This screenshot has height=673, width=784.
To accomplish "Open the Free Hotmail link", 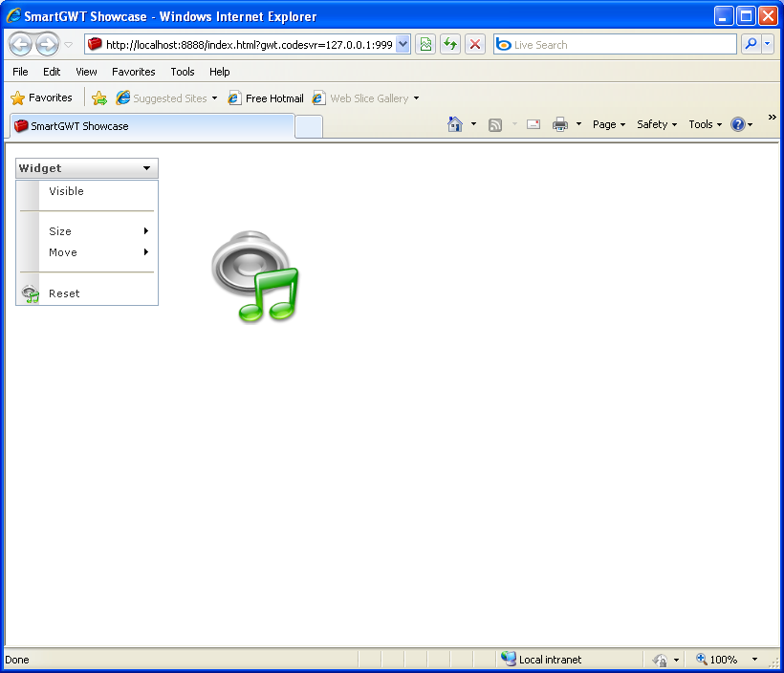I will (x=266, y=98).
